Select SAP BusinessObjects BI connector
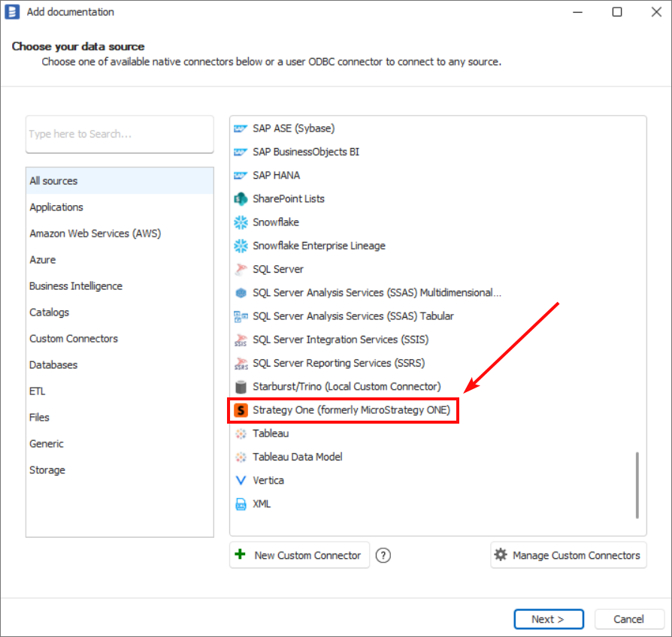 (432, 152)
